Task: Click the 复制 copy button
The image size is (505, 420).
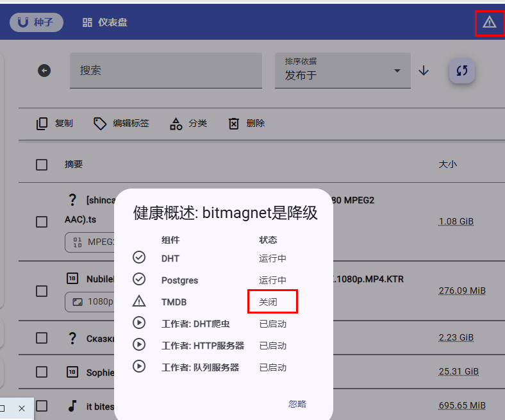Action: 54,124
